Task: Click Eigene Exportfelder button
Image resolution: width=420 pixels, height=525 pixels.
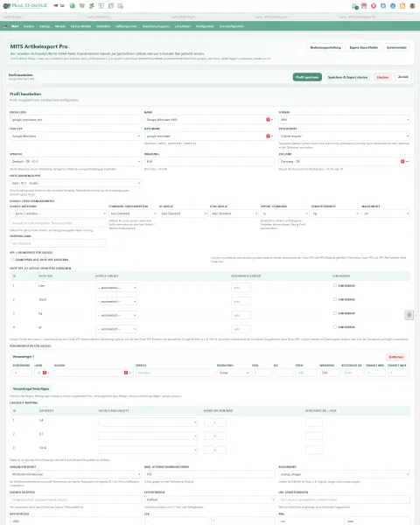Action: 364,47
